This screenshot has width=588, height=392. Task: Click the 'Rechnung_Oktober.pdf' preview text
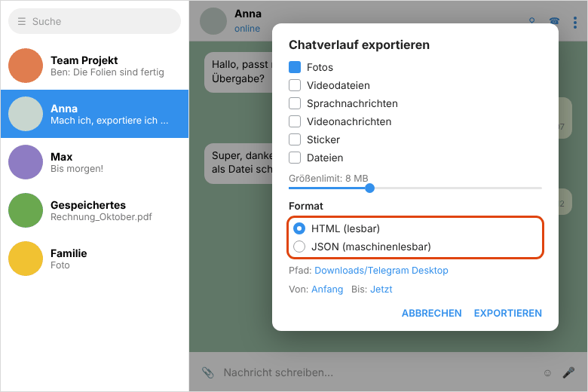point(101,217)
